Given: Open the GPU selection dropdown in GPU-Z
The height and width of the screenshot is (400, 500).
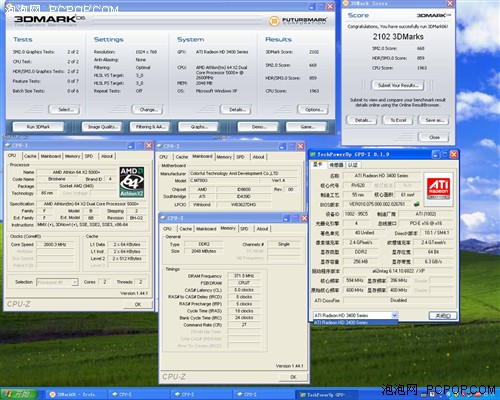Looking at the screenshot, I should coord(394,315).
